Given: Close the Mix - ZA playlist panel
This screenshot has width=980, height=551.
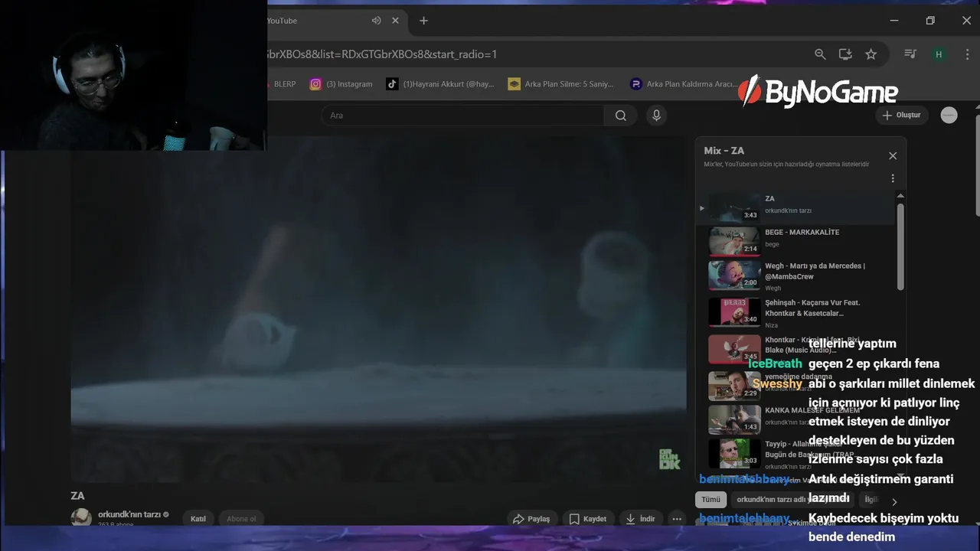Looking at the screenshot, I should pyautogui.click(x=893, y=155).
